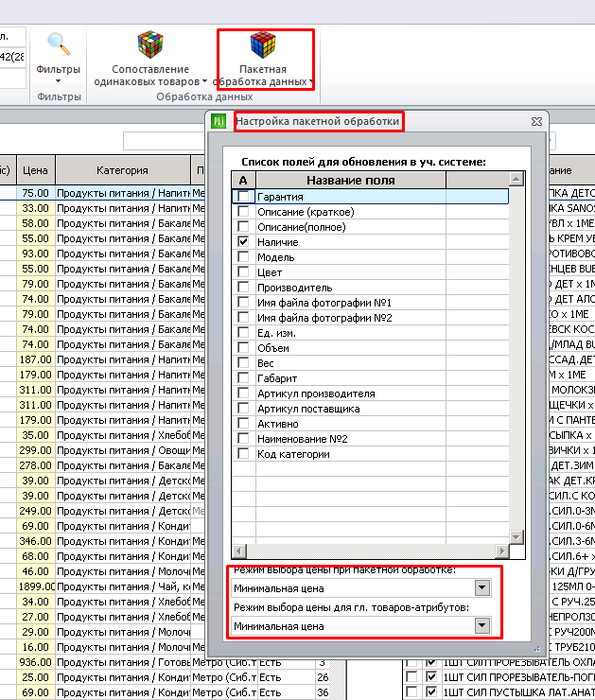Enable the Гарантия field checkbox
Screen dimensions: 595x700
(243, 197)
